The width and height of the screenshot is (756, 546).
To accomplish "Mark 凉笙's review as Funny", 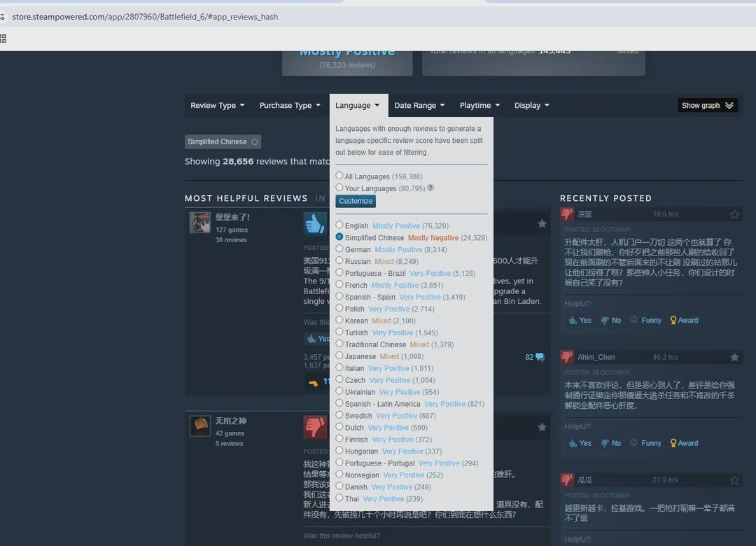I will [x=645, y=321].
